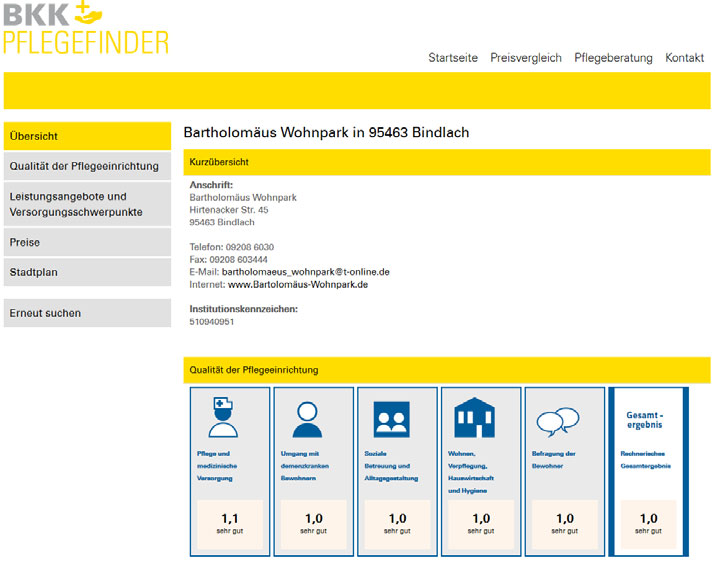Click the person icon for Umgang mit demenzkranken Bewohnern
This screenshot has height=562, width=715.
(307, 420)
